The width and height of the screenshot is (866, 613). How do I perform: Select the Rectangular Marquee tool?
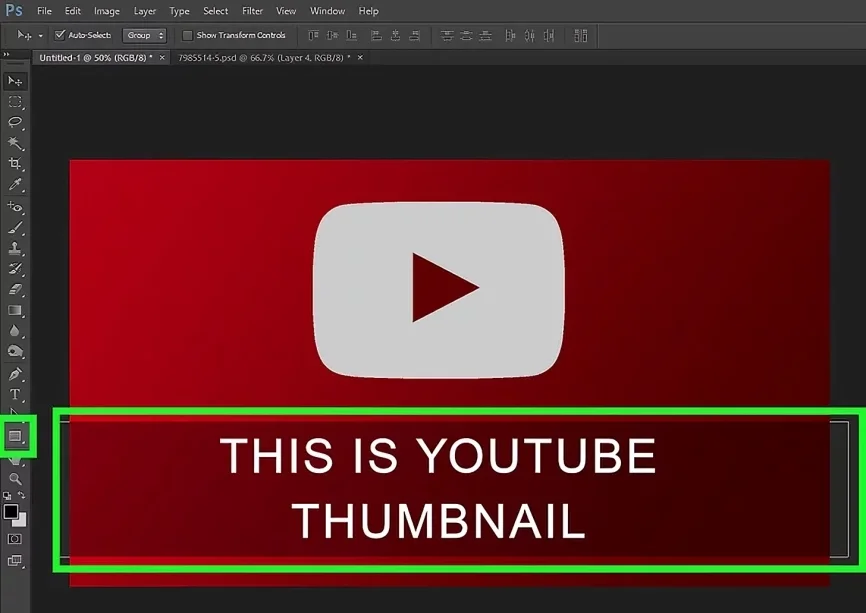pos(15,102)
